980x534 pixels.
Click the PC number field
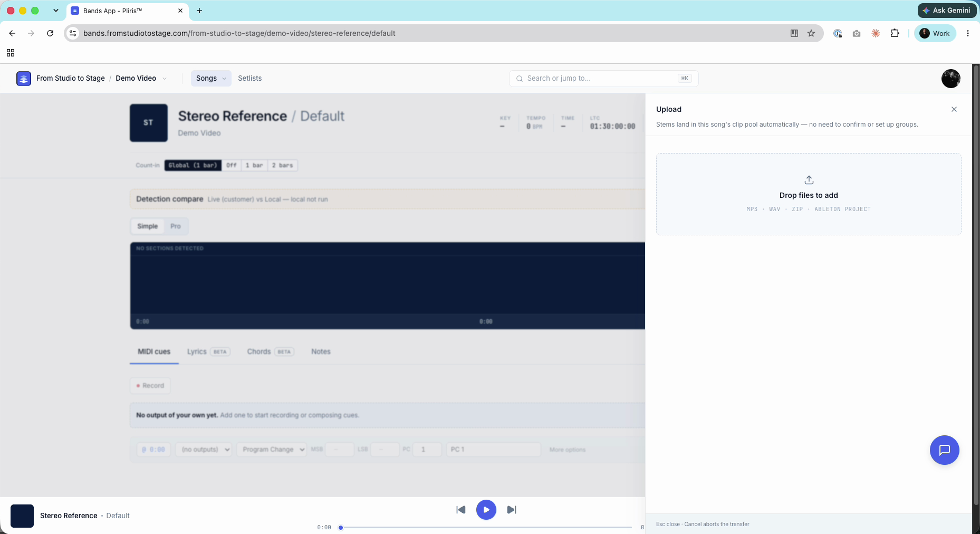[x=427, y=450]
